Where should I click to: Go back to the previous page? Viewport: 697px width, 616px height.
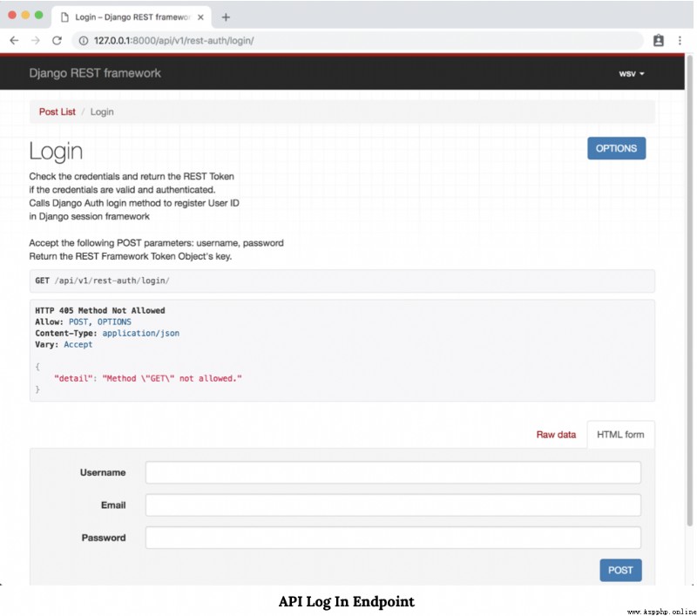14,40
